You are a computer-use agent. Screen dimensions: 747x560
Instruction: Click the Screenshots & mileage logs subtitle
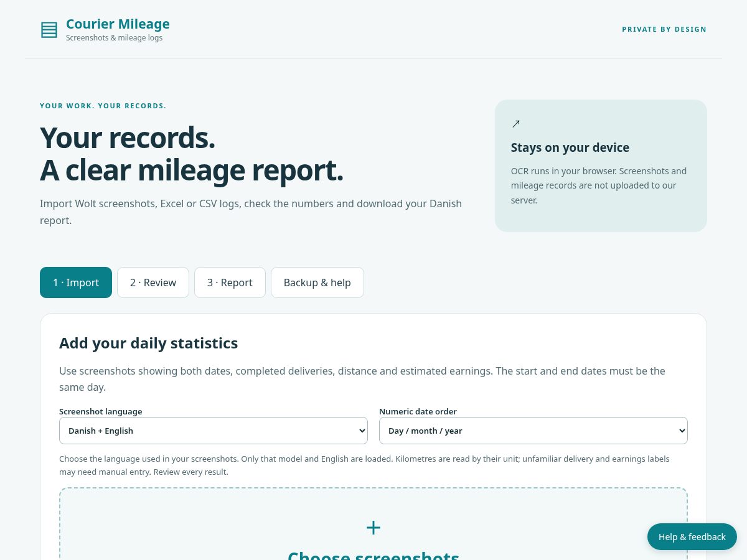pyautogui.click(x=115, y=38)
